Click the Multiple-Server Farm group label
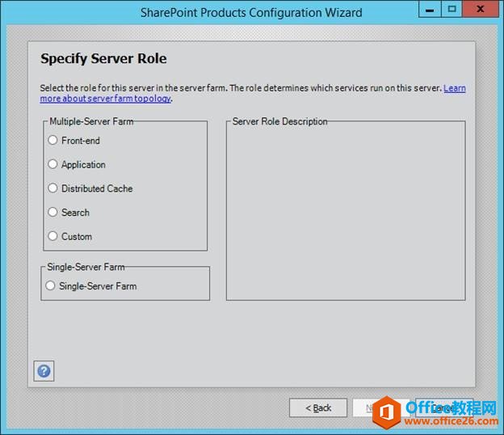The image size is (504, 435). [x=91, y=121]
